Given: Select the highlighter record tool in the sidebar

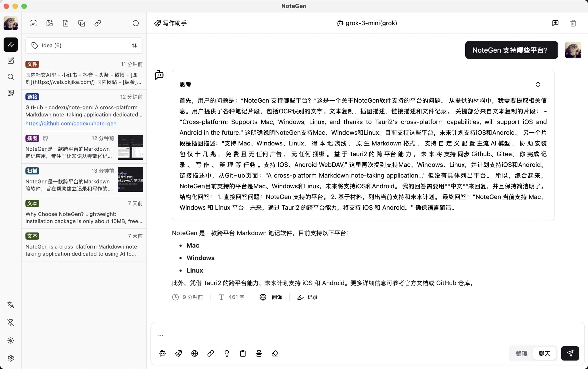Looking at the screenshot, I should pyautogui.click(x=10, y=44).
